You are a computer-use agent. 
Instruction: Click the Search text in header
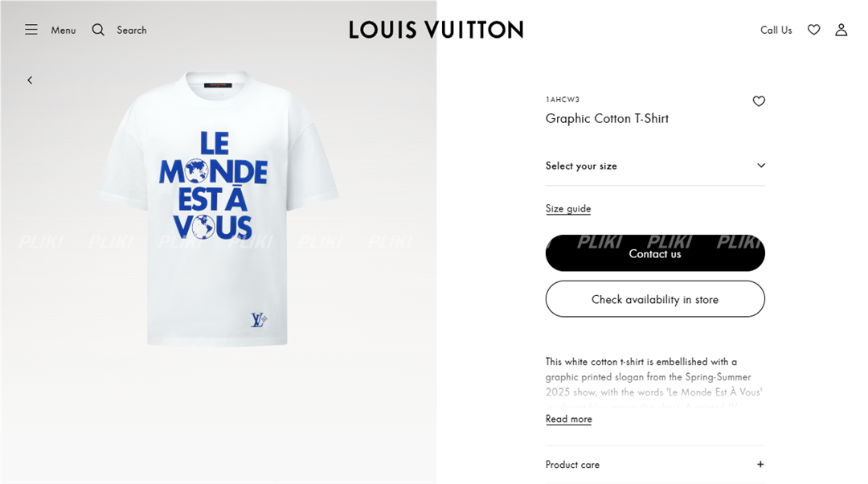point(132,31)
